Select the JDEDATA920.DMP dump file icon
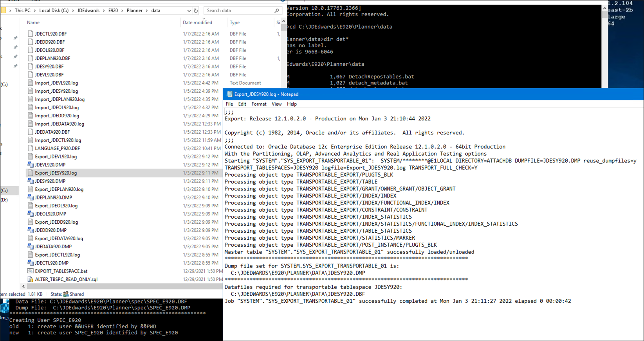Screen dimensions: 644x341 point(31,246)
